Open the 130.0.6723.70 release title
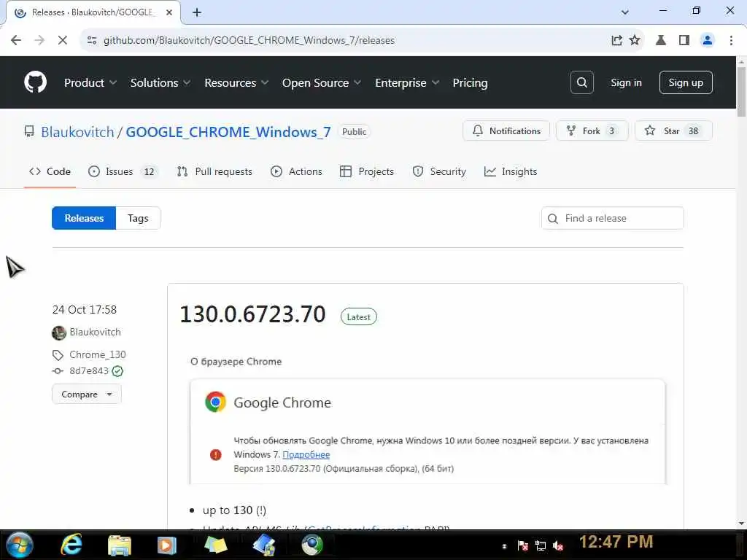 point(252,315)
